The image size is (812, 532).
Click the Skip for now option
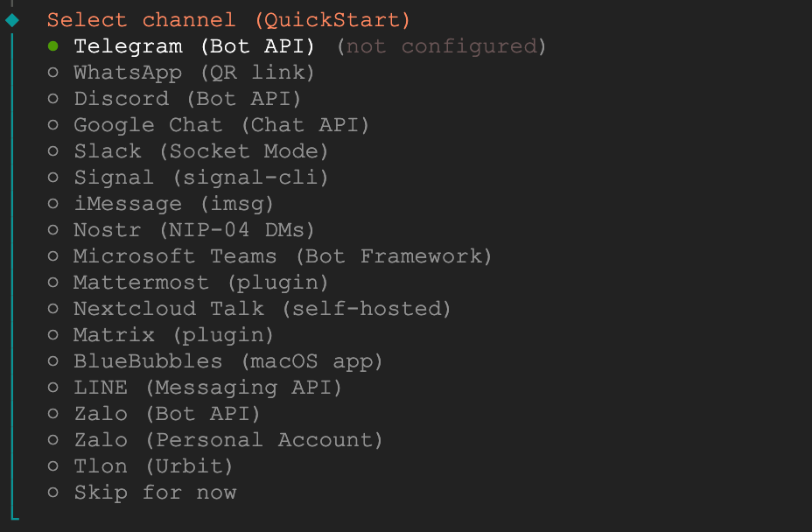click(154, 493)
